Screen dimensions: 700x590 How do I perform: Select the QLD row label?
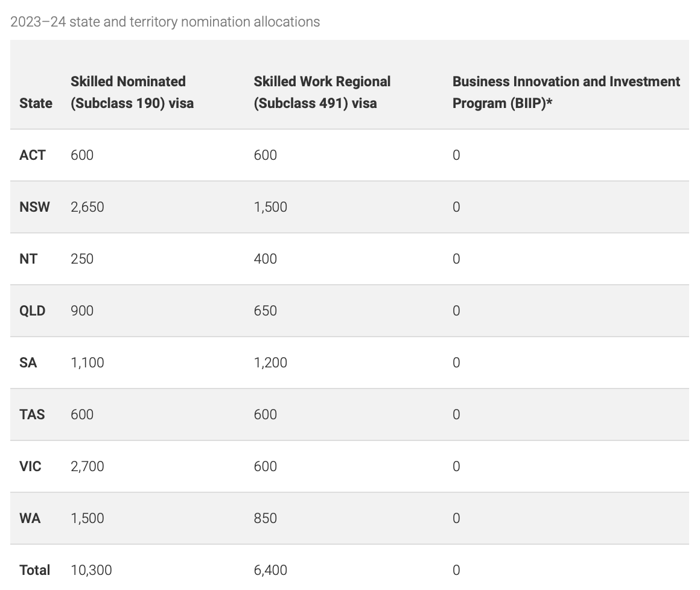point(32,311)
